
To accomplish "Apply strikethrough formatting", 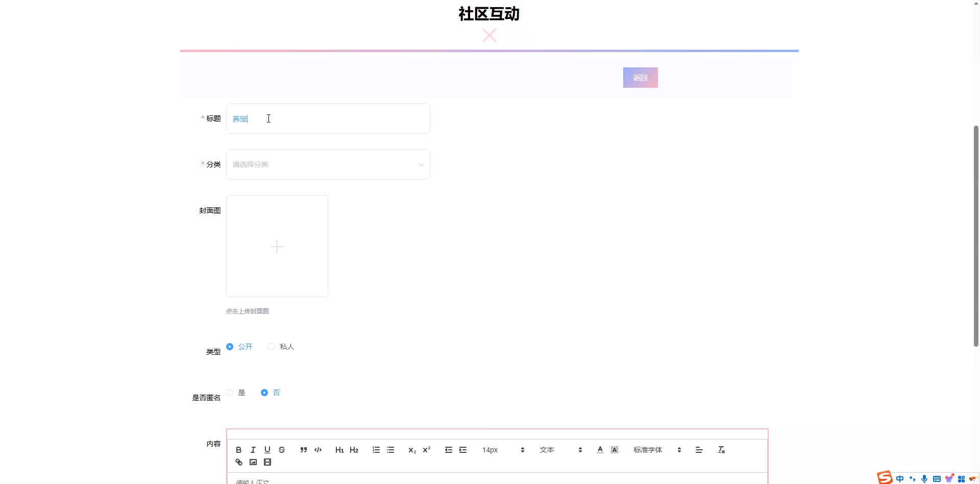I will tap(282, 450).
